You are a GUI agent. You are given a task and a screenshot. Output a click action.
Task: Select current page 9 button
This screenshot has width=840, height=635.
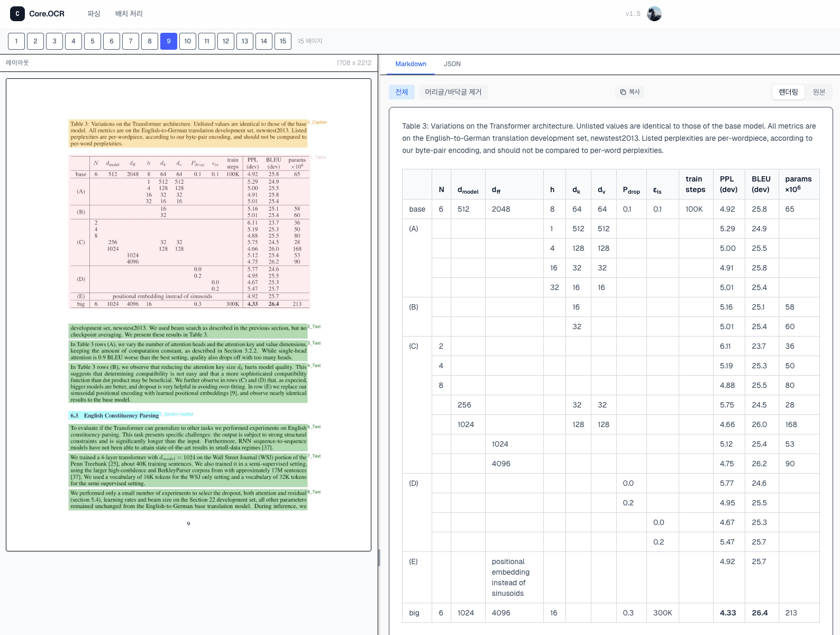pyautogui.click(x=169, y=41)
